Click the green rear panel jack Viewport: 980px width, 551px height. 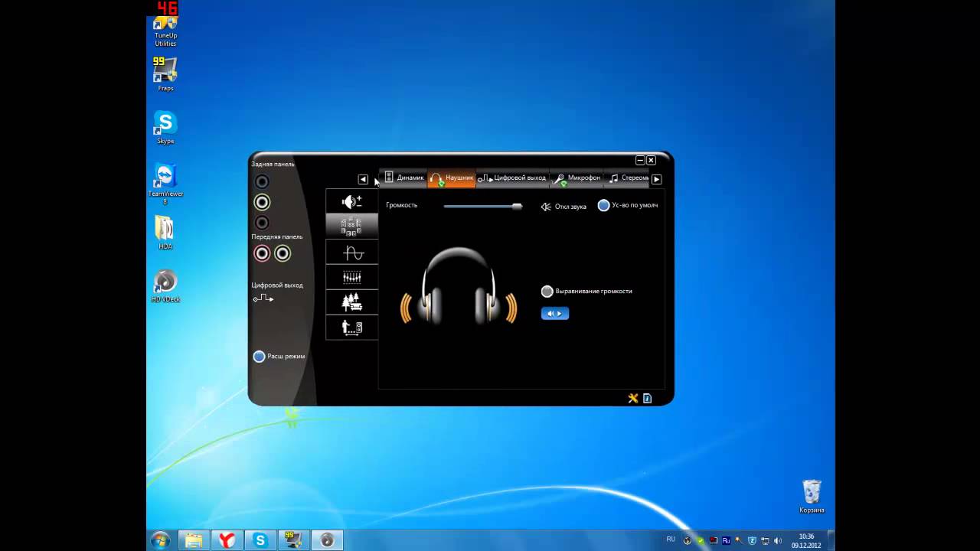click(262, 202)
